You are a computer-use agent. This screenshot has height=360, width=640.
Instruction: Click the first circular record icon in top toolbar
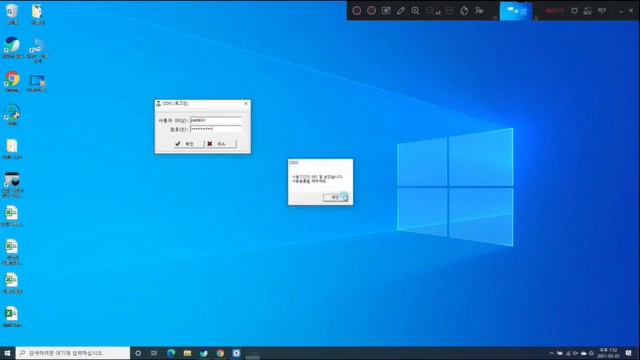pos(357,11)
